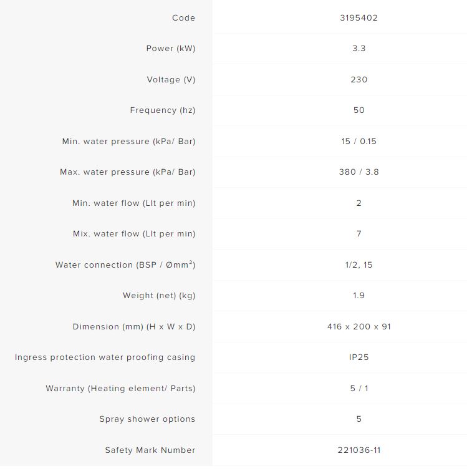Viewport: 467px width, 476px height.
Task: Click the weight value 1.9
Action: [359, 296]
